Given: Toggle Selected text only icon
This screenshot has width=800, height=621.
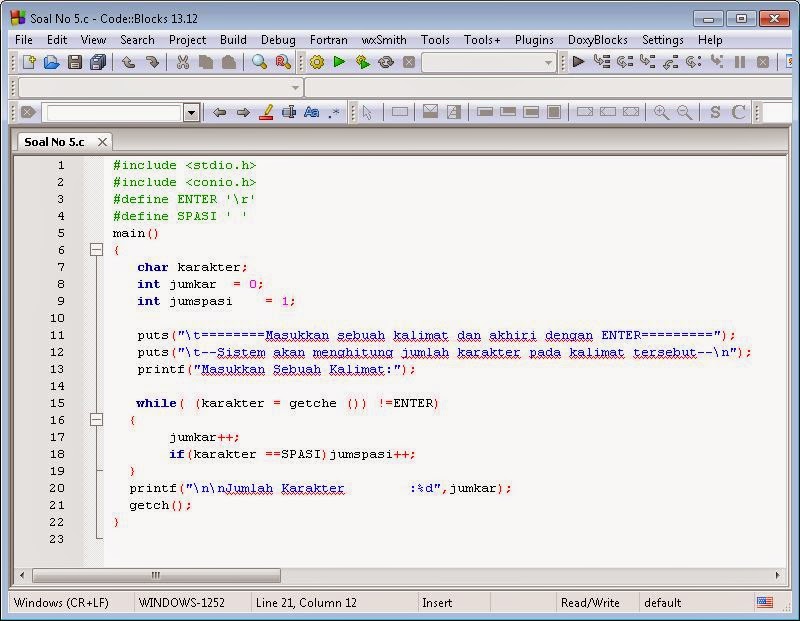Looking at the screenshot, I should tap(289, 112).
